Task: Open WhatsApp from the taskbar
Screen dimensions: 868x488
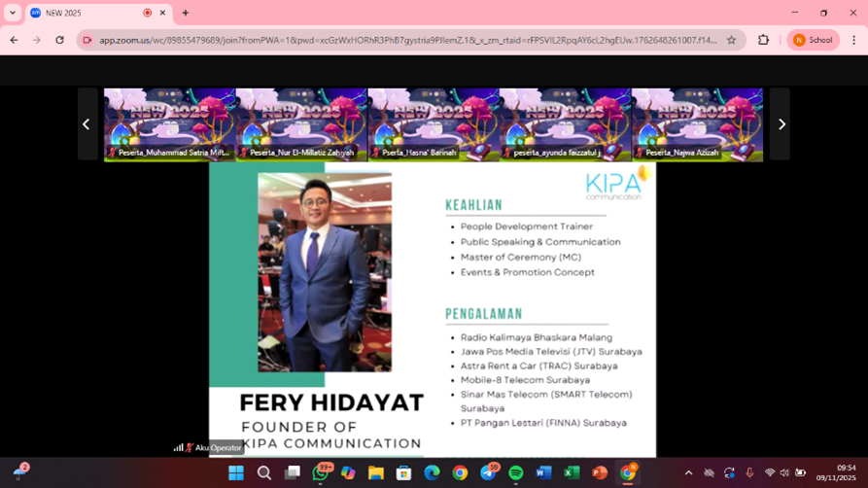Action: (x=321, y=473)
